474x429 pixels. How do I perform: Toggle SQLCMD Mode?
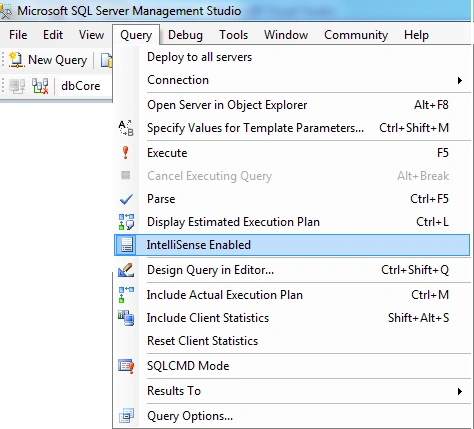(x=292, y=366)
